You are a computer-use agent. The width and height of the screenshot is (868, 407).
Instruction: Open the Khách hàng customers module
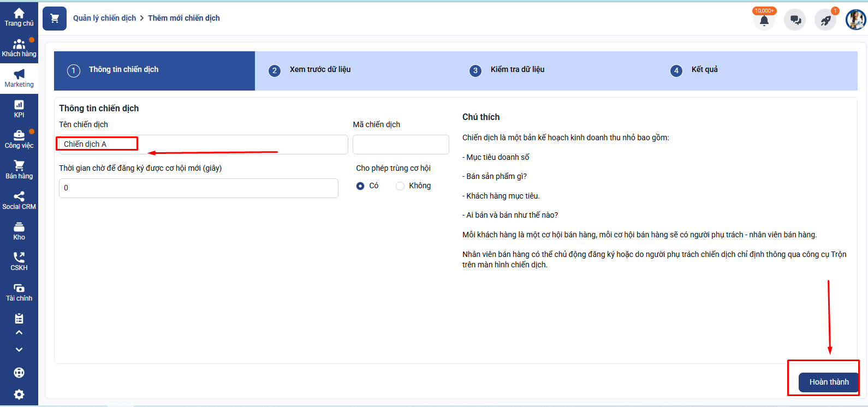(x=19, y=48)
